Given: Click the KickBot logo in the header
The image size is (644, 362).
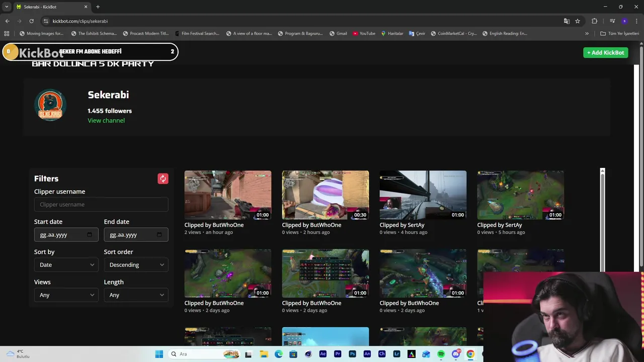Looking at the screenshot, I should 41,53.
